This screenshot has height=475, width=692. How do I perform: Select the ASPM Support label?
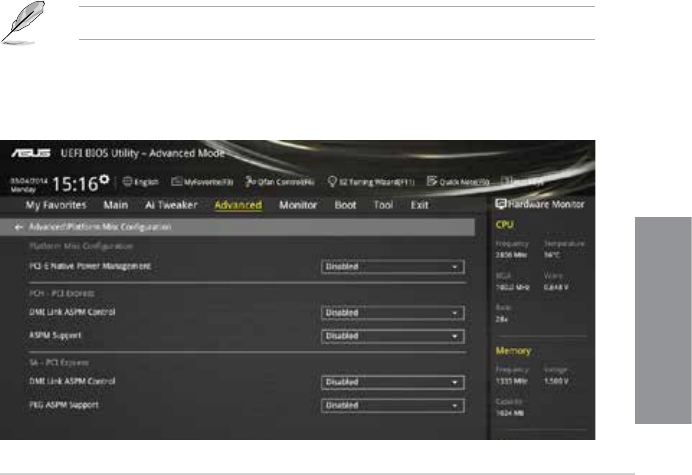pyautogui.click(x=55, y=336)
